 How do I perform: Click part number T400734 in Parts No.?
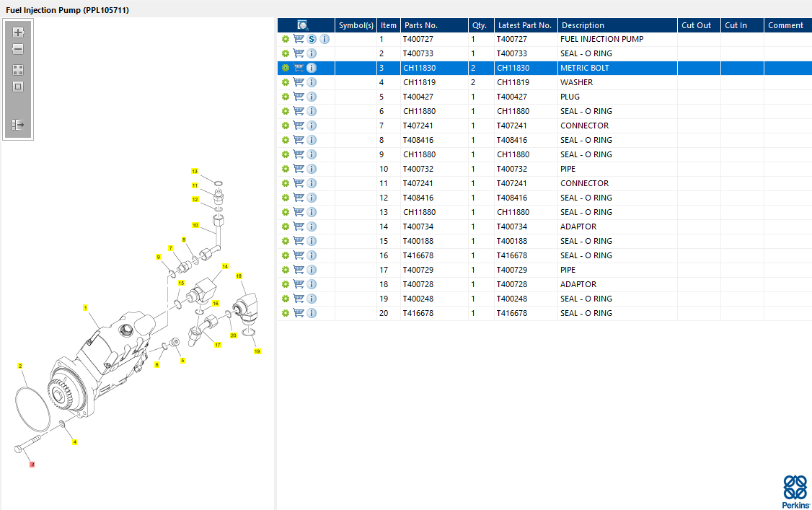tap(418, 227)
